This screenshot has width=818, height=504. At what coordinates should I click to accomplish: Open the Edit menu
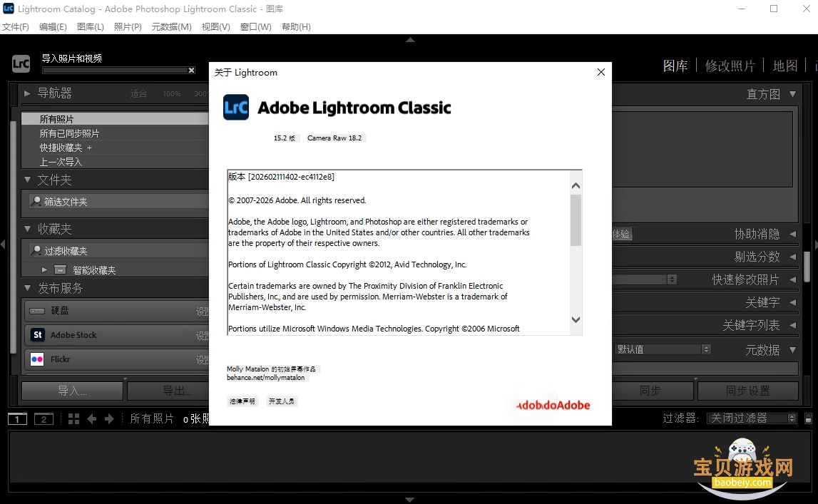[53, 26]
